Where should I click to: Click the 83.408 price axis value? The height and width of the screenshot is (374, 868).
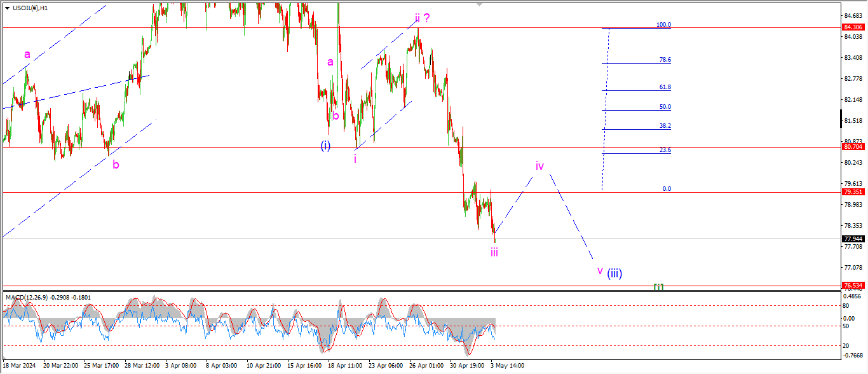click(x=854, y=57)
